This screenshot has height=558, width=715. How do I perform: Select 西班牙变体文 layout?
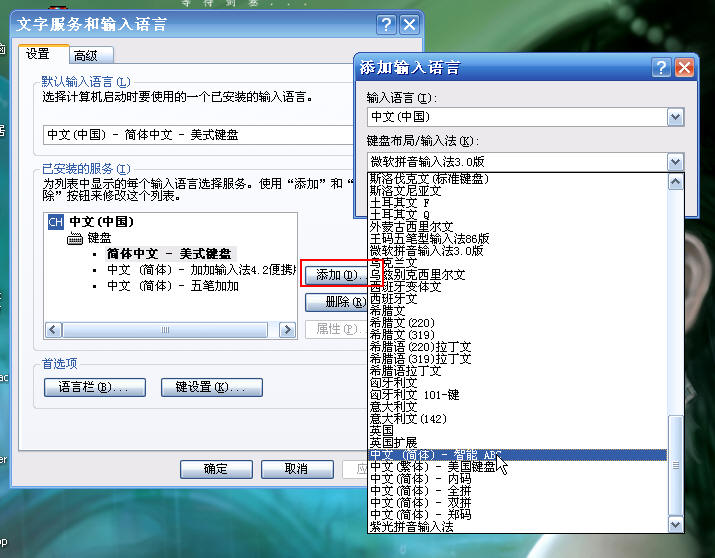pyautogui.click(x=517, y=287)
